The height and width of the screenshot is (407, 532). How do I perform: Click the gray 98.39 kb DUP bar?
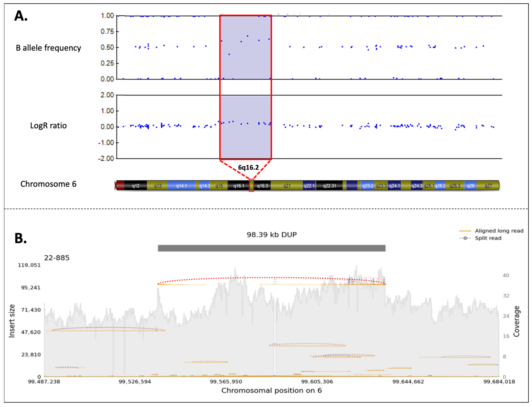[272, 248]
